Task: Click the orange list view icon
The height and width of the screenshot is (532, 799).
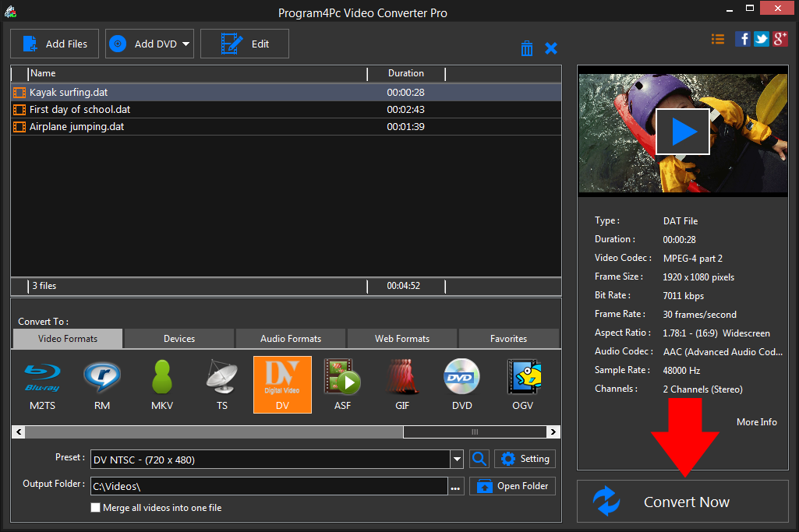Action: pyautogui.click(x=718, y=39)
